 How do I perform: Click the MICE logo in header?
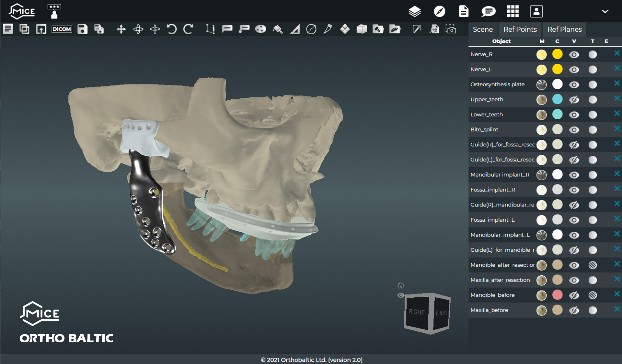[x=22, y=11]
